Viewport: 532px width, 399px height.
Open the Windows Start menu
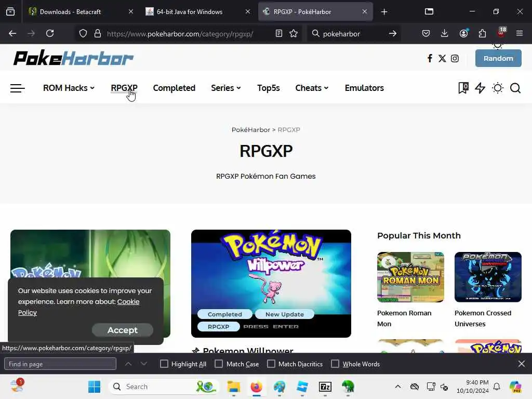[x=94, y=387]
